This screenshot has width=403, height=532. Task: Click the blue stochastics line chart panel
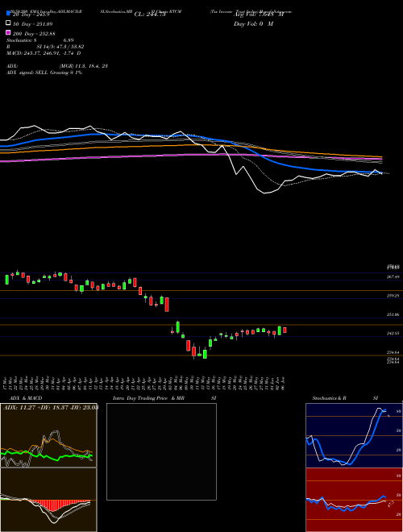pyautogui.click(x=354, y=435)
